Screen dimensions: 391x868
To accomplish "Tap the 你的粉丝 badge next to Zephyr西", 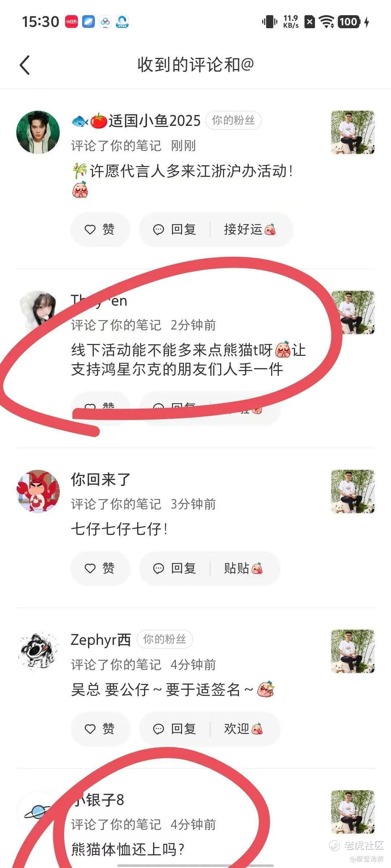I will coord(165,639).
